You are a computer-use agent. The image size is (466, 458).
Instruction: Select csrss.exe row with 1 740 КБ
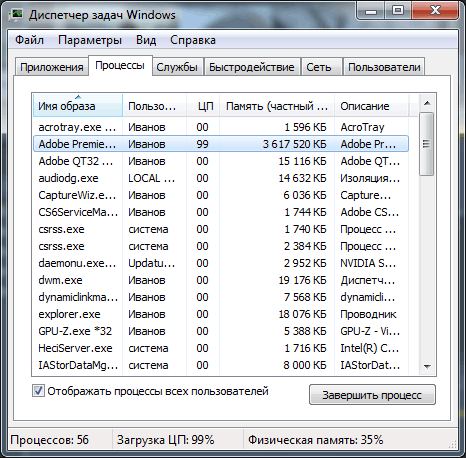(221, 229)
